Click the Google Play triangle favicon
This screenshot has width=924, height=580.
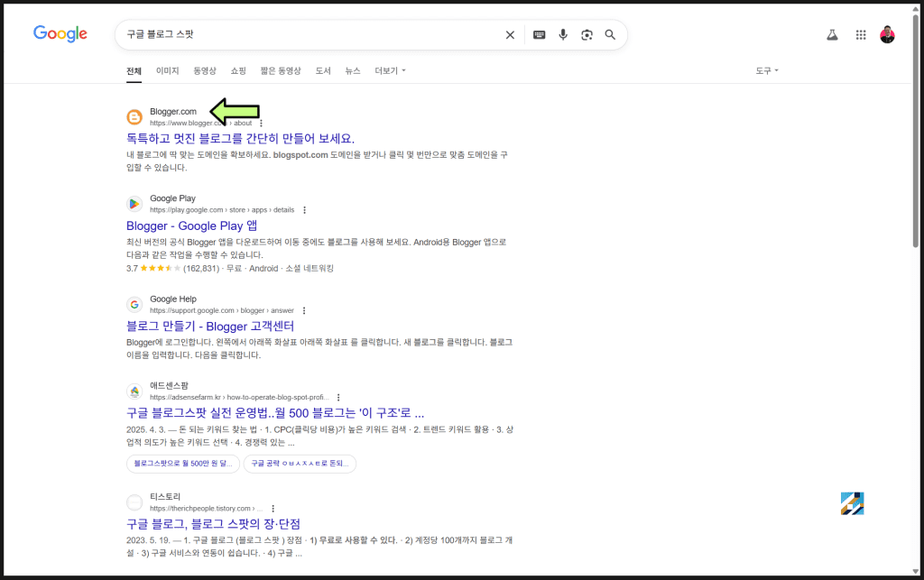tap(134, 204)
